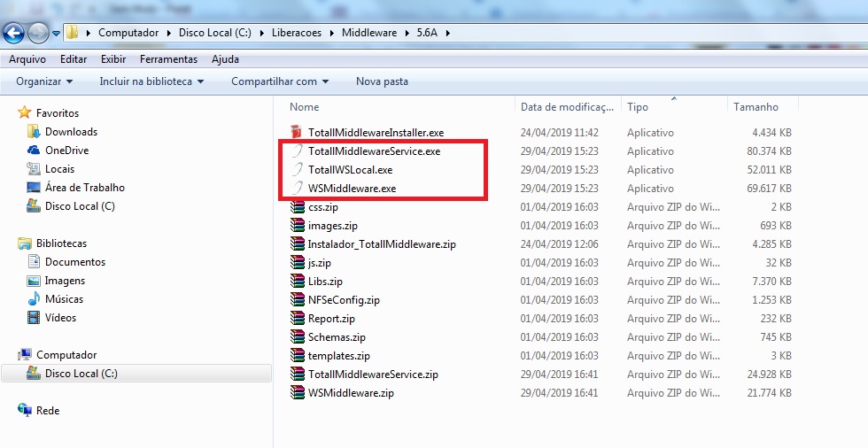Viewport: 868px width, 448px height.
Task: Click Middleware in the address breadcrumb
Action: 369,33
